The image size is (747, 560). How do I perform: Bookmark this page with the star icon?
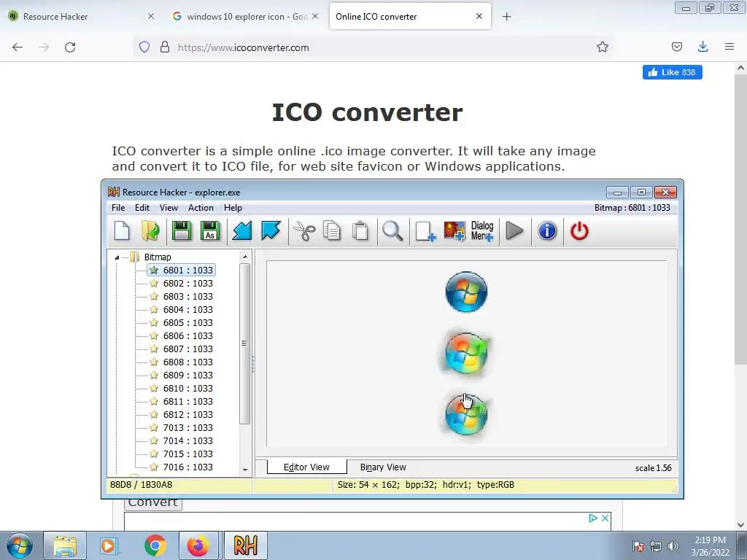pos(602,47)
